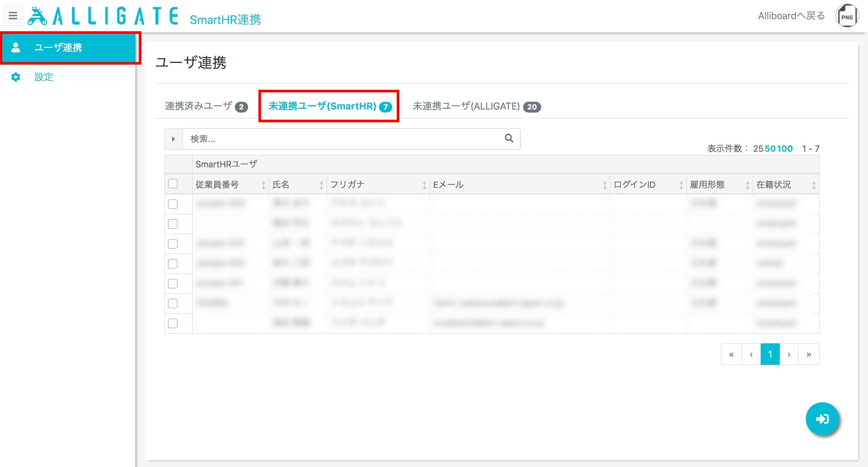Click the 従業員番号 column header
Image resolution: width=868 pixels, height=467 pixels.
[x=231, y=185]
